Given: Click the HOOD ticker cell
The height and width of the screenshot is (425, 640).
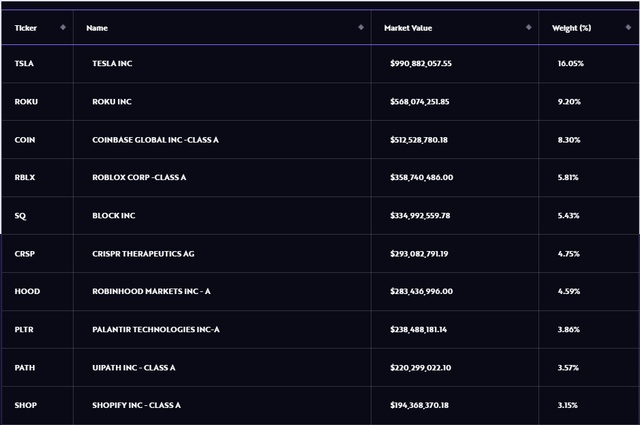Looking at the screenshot, I should tap(27, 291).
